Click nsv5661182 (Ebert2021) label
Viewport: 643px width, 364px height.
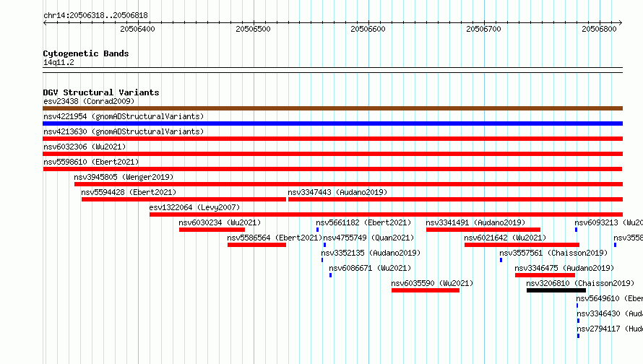pyautogui.click(x=363, y=222)
